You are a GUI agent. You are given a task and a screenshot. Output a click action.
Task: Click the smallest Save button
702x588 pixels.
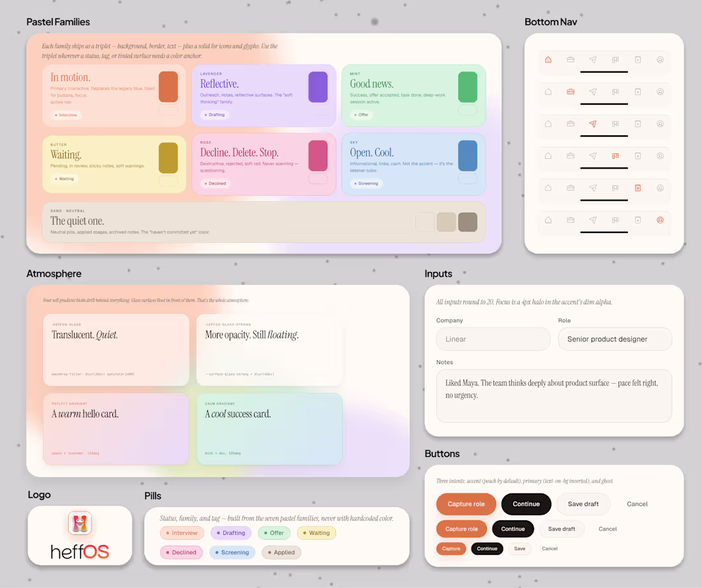519,548
